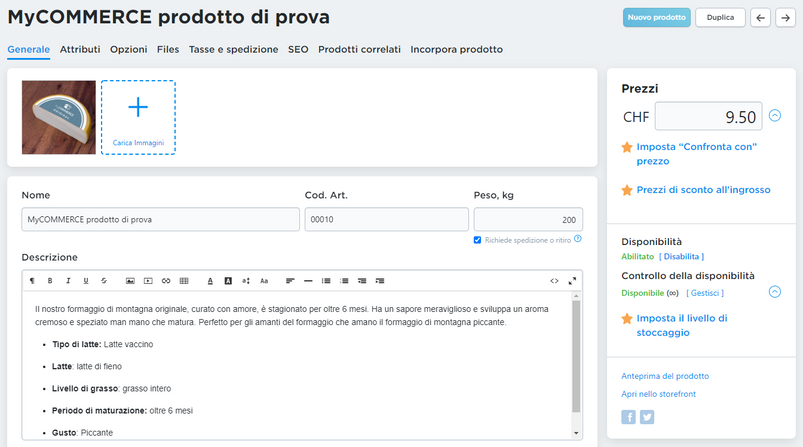Open the Opzioni tab
This screenshot has height=447, width=803.
point(129,50)
